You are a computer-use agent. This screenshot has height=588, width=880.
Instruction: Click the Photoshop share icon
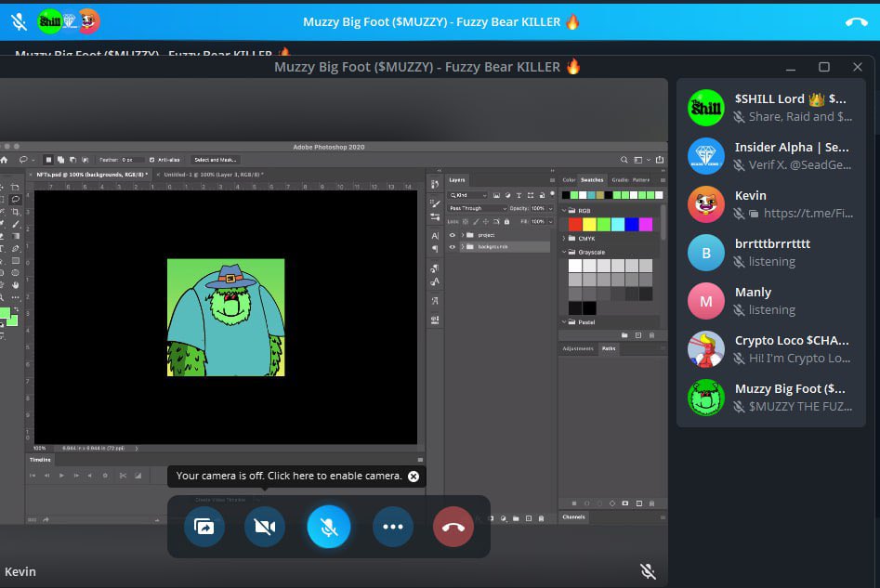click(x=660, y=160)
